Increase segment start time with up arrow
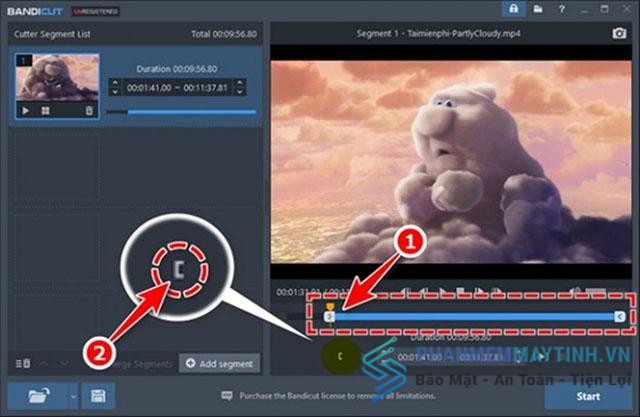The image size is (640, 417). tap(115, 83)
